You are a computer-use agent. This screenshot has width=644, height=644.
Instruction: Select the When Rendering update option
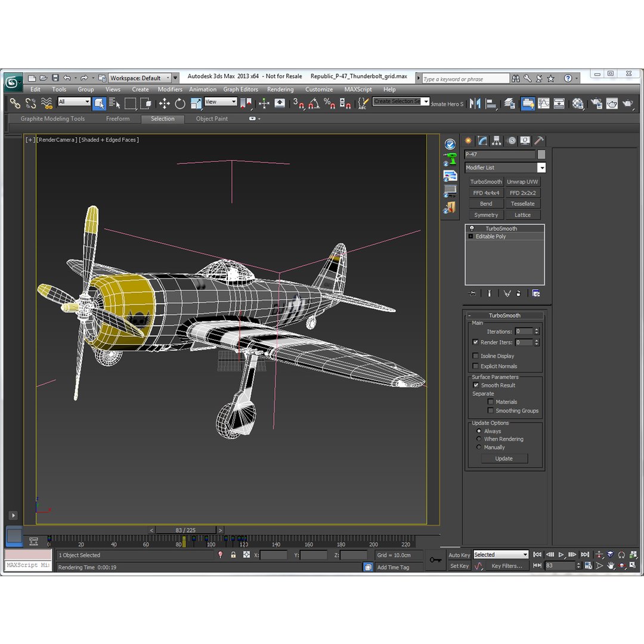coord(478,439)
